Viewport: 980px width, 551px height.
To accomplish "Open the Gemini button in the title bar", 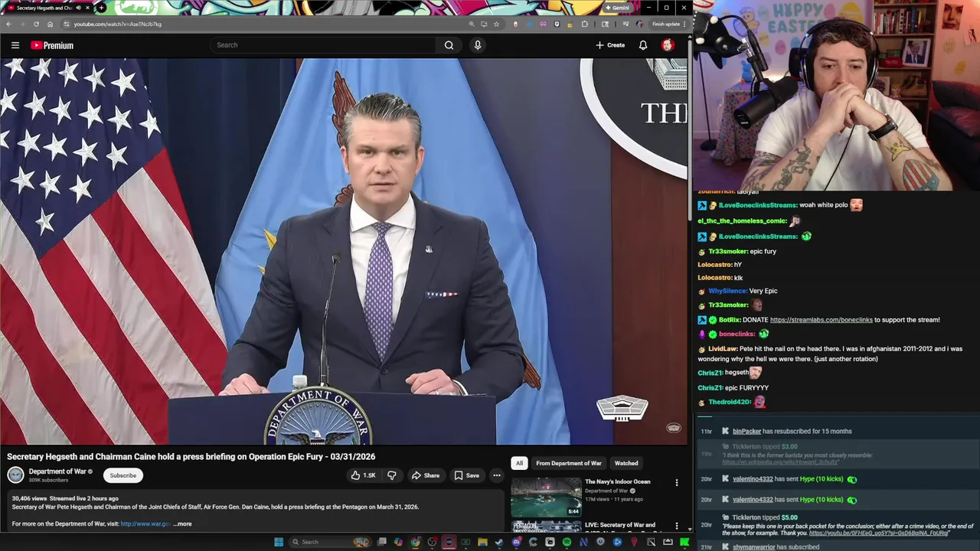I will click(x=617, y=8).
